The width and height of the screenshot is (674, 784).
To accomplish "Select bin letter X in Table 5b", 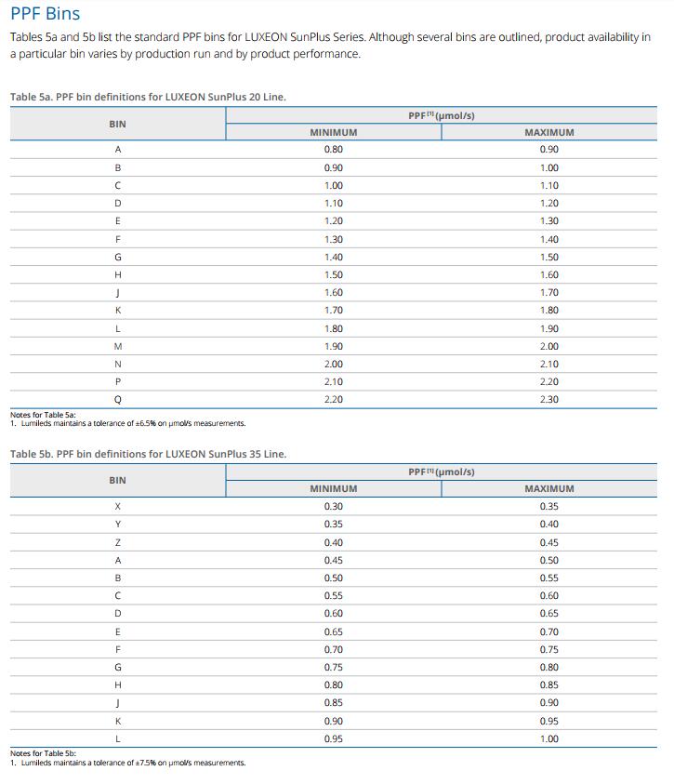I will (118, 507).
